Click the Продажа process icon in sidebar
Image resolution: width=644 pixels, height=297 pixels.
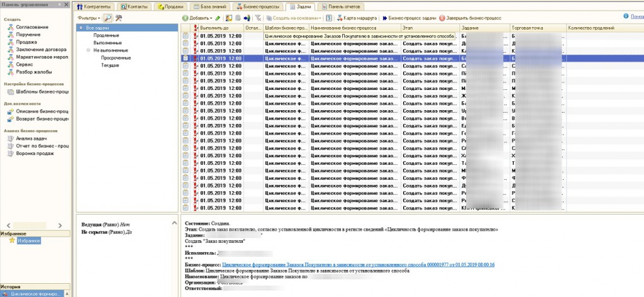click(x=11, y=42)
